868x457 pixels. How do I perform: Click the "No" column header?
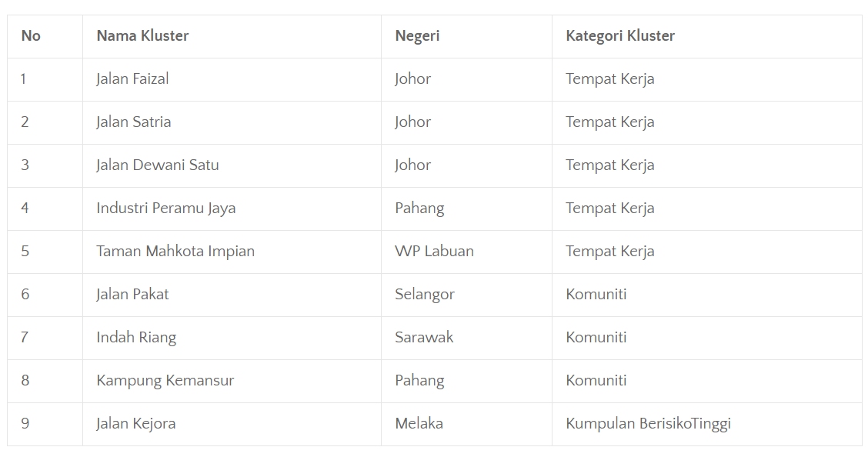point(31,36)
